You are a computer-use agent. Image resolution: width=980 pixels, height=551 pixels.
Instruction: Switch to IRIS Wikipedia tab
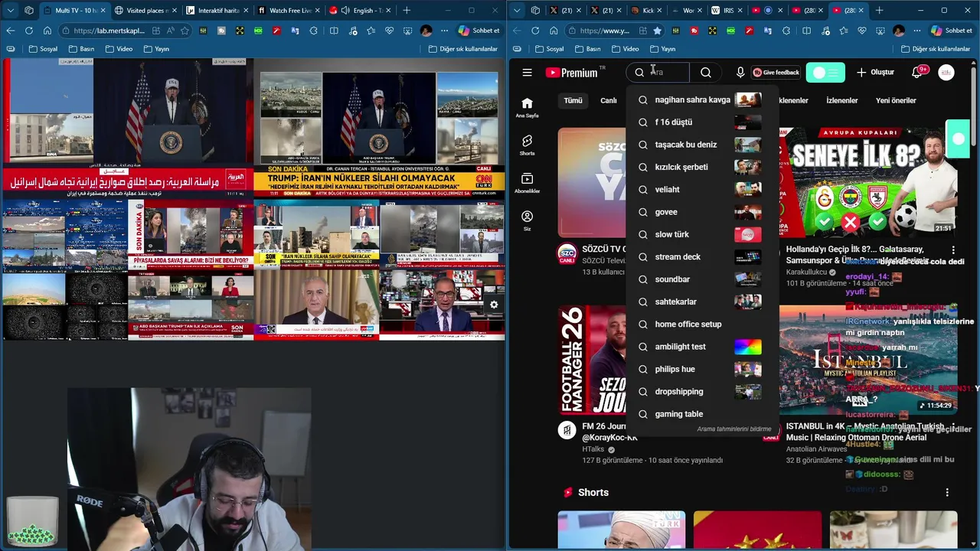[x=726, y=11]
